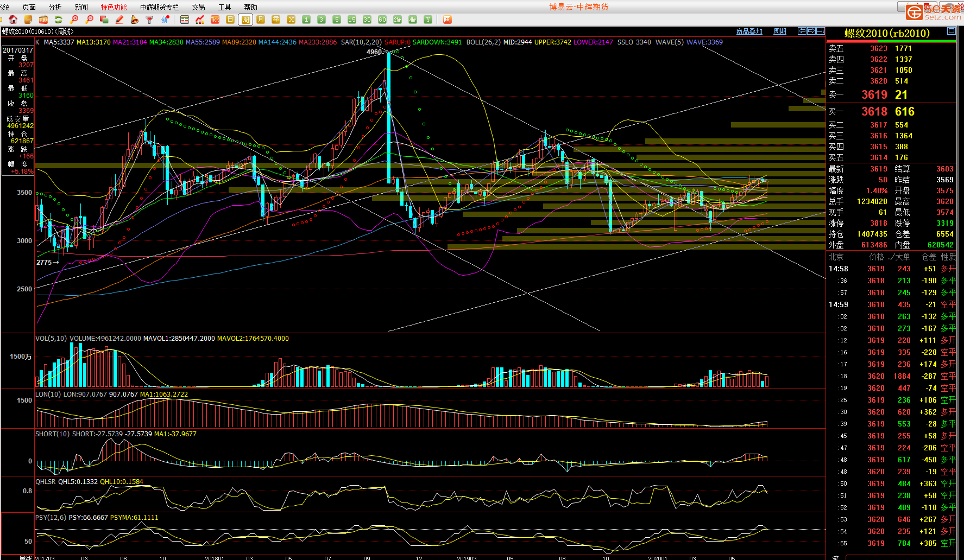The width and height of the screenshot is (964, 560).
Task: Select the weekly 周 period button
Action: [245, 20]
